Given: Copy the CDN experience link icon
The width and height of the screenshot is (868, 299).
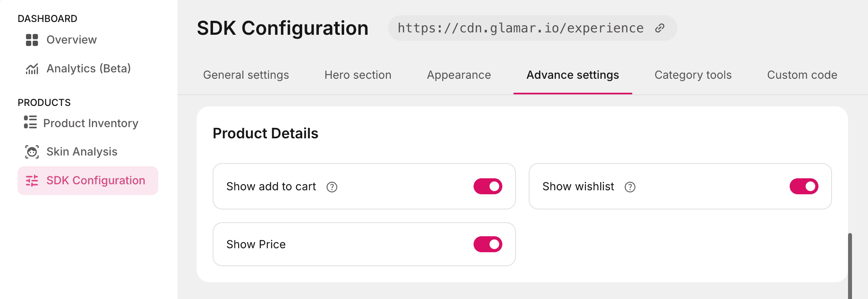Looking at the screenshot, I should (660, 28).
